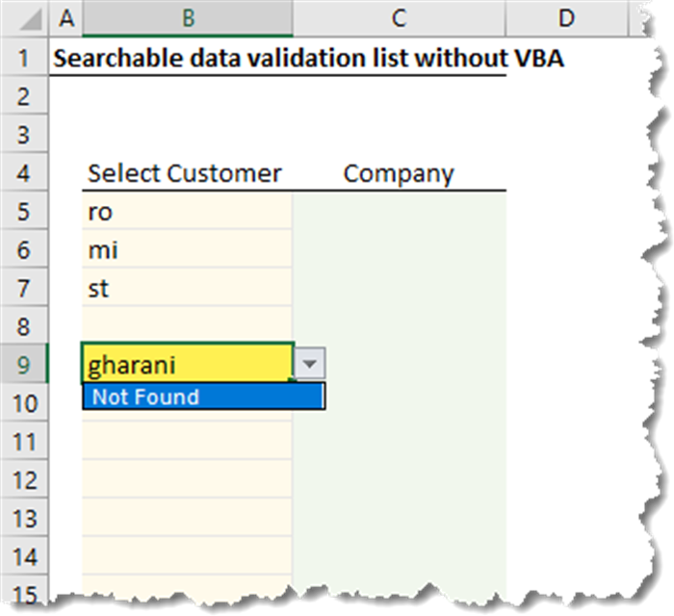Select column B header
This screenshot has height=616, width=674.
coord(188,18)
